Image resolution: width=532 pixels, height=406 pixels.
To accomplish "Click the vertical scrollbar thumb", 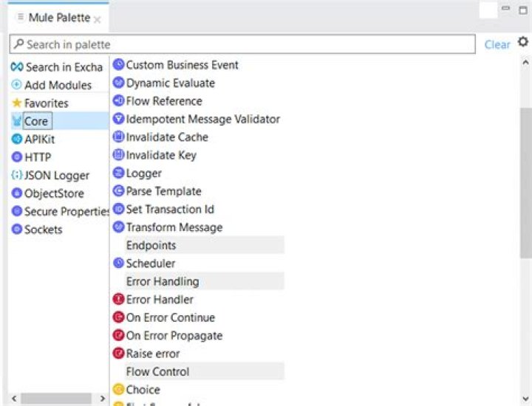I will tap(526, 183).
